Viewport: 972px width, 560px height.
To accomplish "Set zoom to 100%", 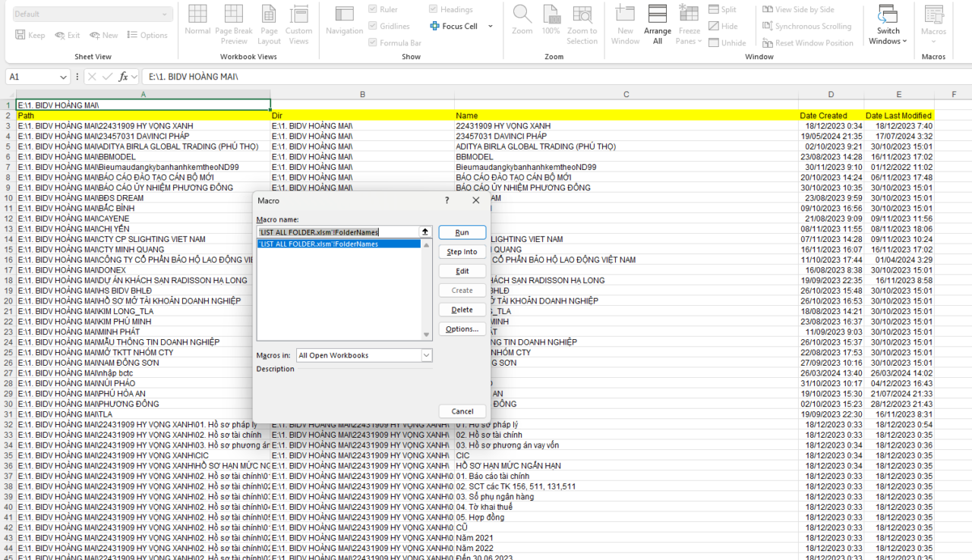I will tap(551, 20).
